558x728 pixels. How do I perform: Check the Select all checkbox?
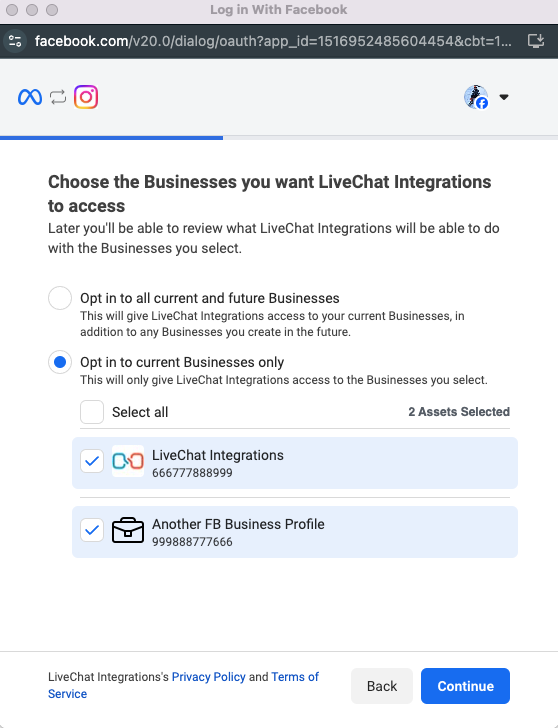[92, 412]
